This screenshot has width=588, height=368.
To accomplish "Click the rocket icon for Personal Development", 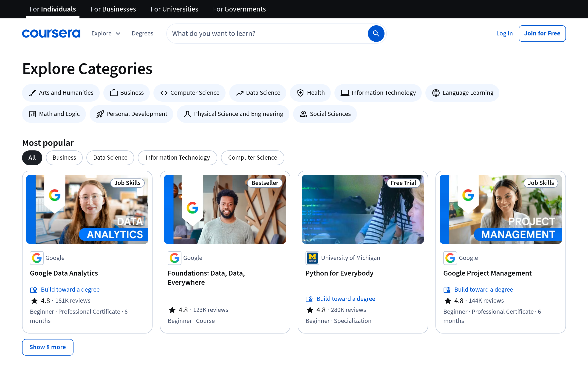I will (100, 114).
